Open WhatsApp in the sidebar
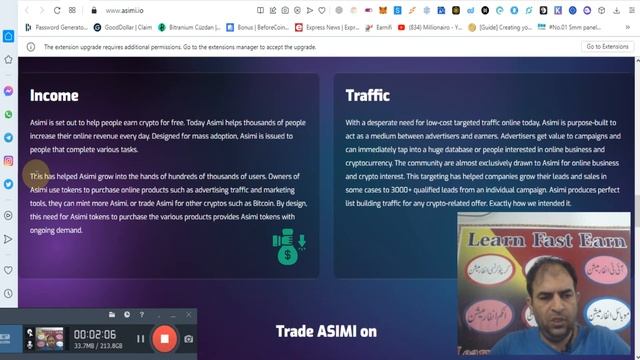 tap(8, 115)
